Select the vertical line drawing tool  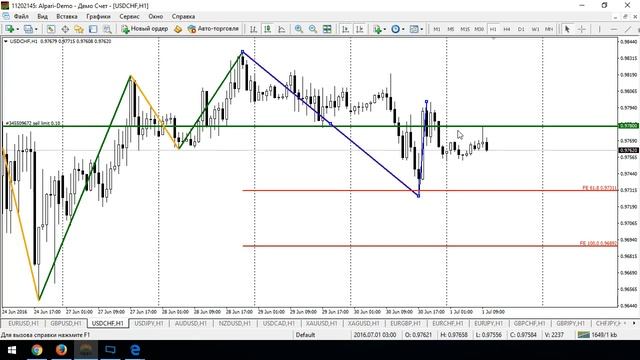599,29
